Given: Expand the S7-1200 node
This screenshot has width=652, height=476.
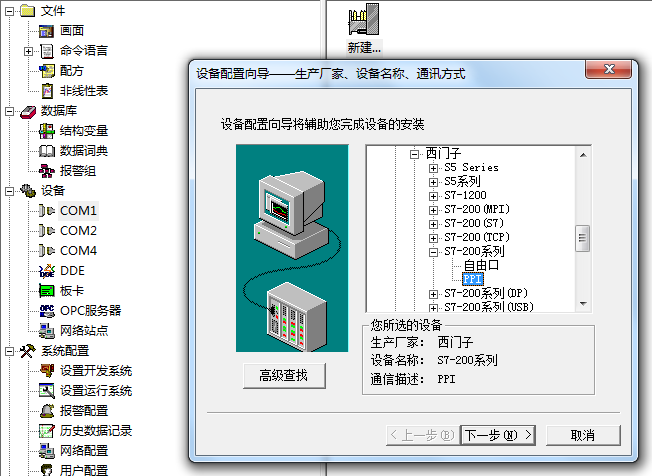Looking at the screenshot, I should [433, 196].
